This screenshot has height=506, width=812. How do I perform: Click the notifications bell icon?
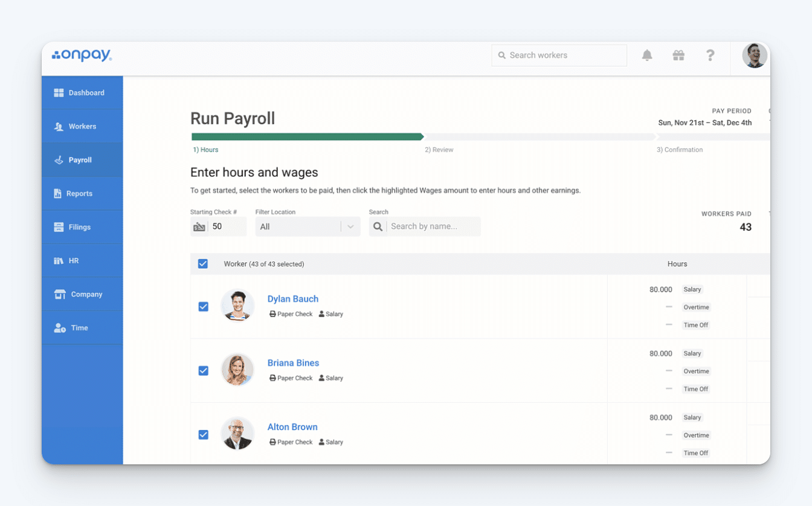(647, 55)
